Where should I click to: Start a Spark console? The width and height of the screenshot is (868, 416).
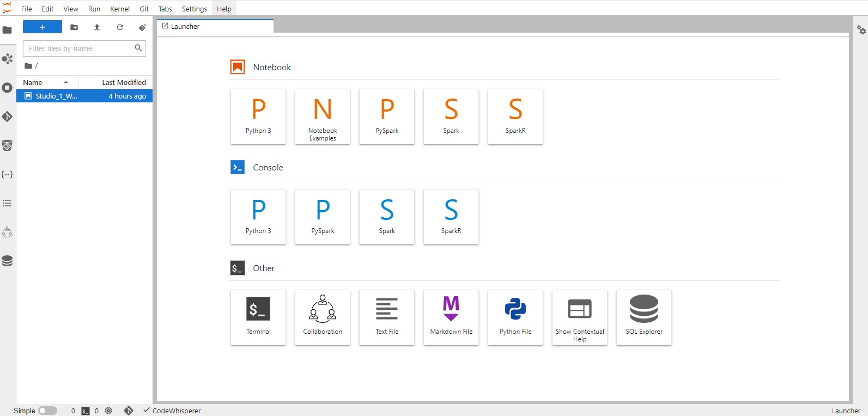tap(387, 217)
